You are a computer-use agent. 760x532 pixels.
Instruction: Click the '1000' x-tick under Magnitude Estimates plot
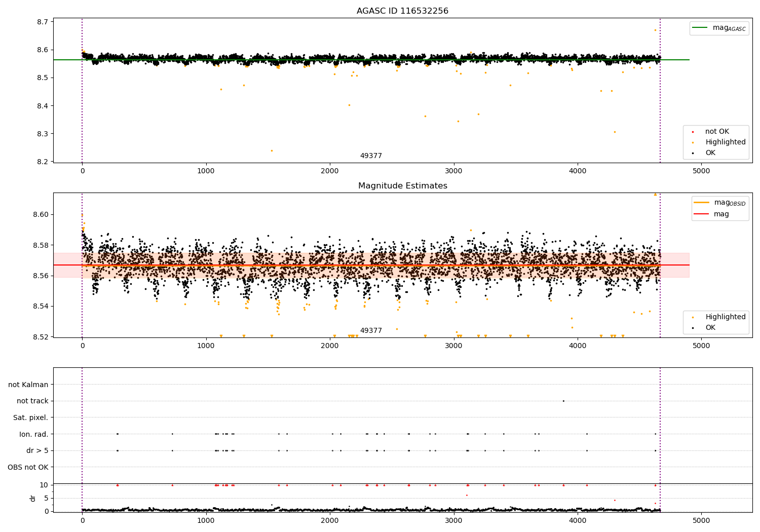coord(206,346)
